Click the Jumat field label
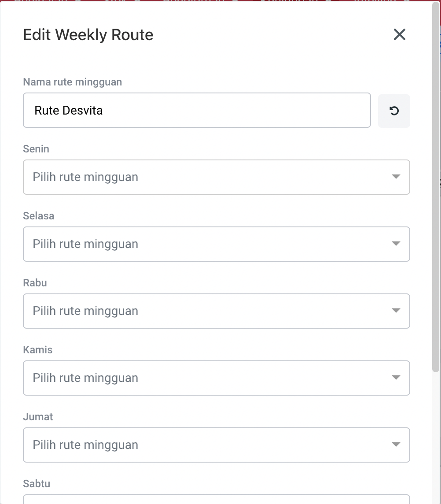 [x=38, y=417]
